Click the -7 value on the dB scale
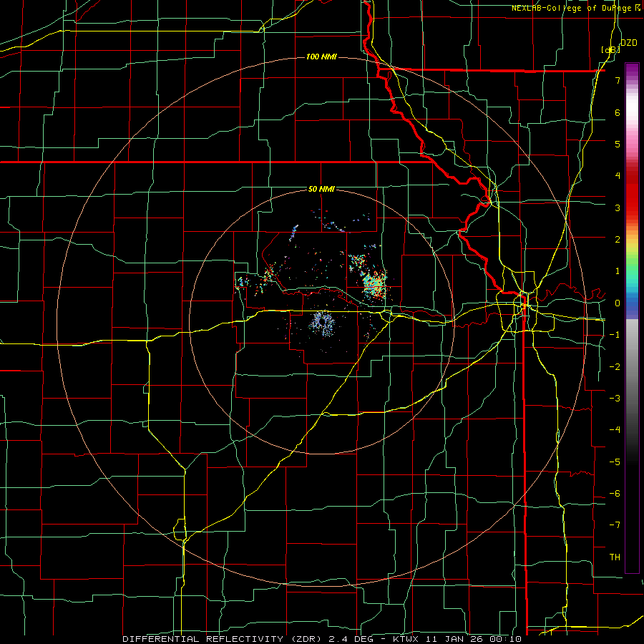 tap(615, 525)
